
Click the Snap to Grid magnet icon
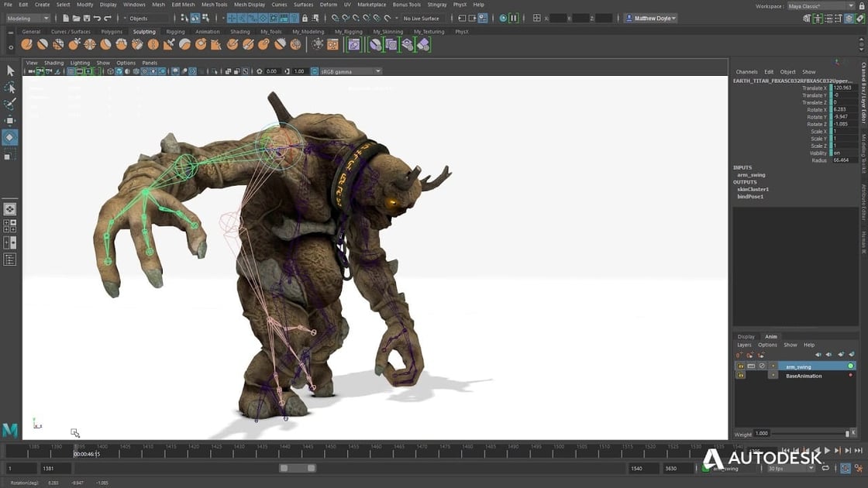click(231, 18)
